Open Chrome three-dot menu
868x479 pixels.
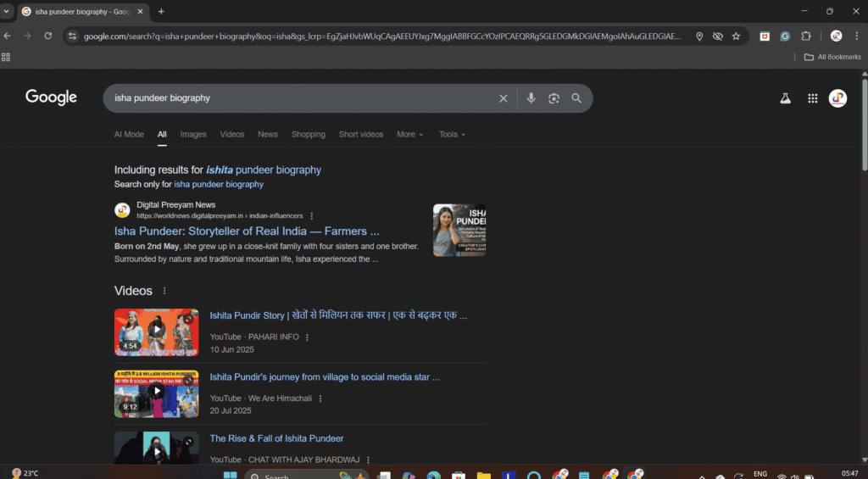pyautogui.click(x=857, y=36)
